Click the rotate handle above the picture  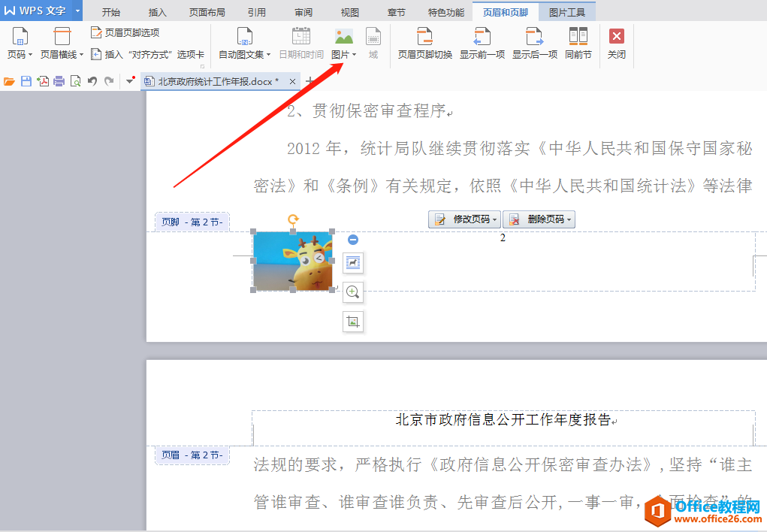(293, 219)
